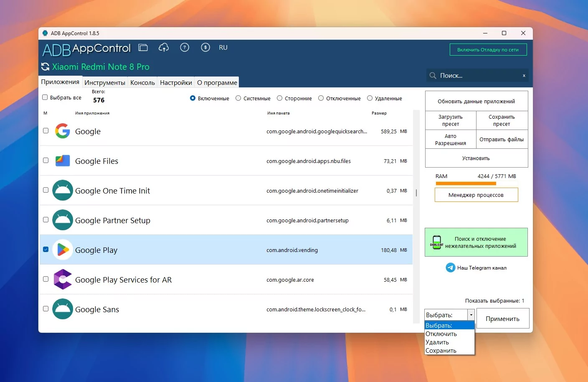Click 'Загрузить пресет' button
The image size is (588, 382).
tap(451, 120)
